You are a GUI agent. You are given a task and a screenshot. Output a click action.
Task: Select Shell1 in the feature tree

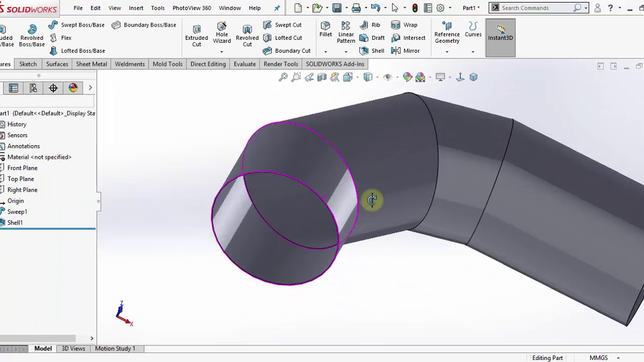[x=15, y=223]
